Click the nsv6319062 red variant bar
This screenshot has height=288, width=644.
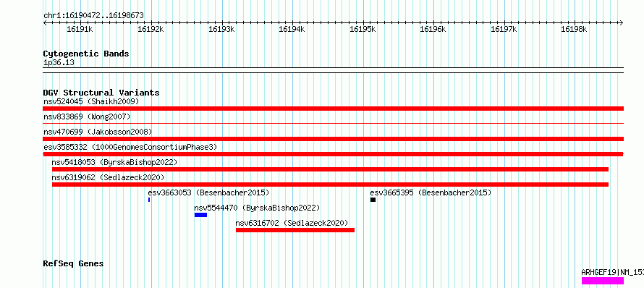pyautogui.click(x=330, y=185)
